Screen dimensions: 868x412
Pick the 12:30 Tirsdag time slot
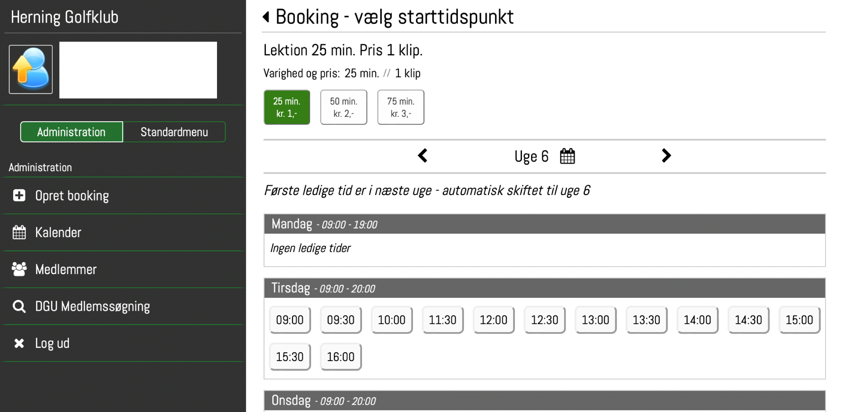544,320
